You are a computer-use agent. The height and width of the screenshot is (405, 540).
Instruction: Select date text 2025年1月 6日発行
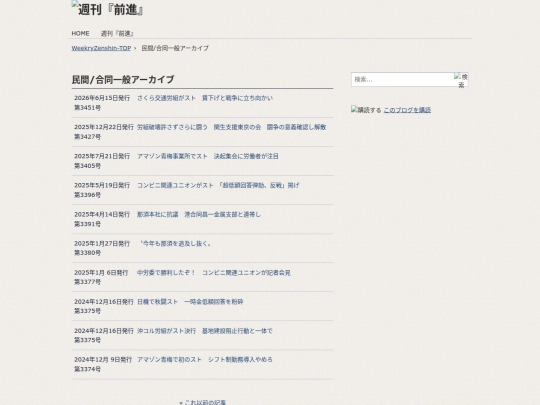click(101, 273)
